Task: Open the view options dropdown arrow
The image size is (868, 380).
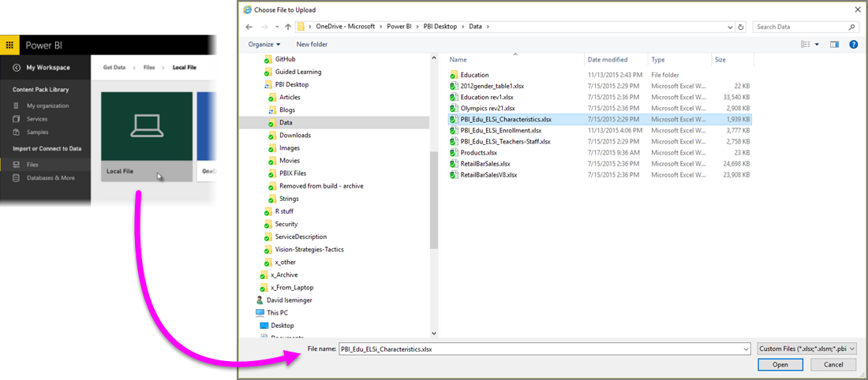Action: tap(817, 44)
